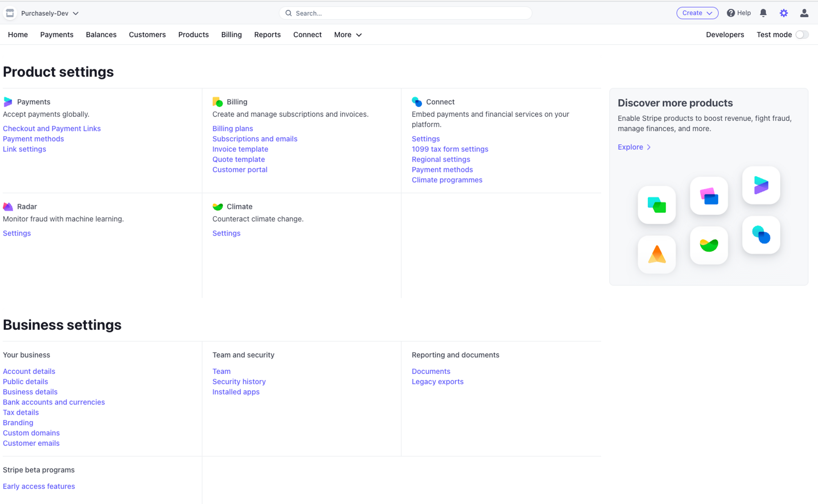
Task: Select the teal and green product tile in Discover
Action: pyautogui.click(x=656, y=205)
